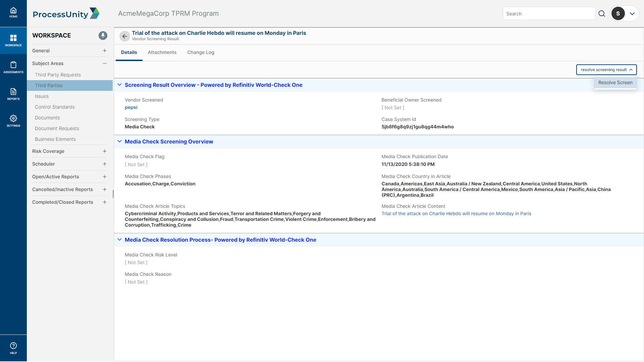Open Document Requests subject area
Image resolution: width=644 pixels, height=362 pixels.
[57, 128]
